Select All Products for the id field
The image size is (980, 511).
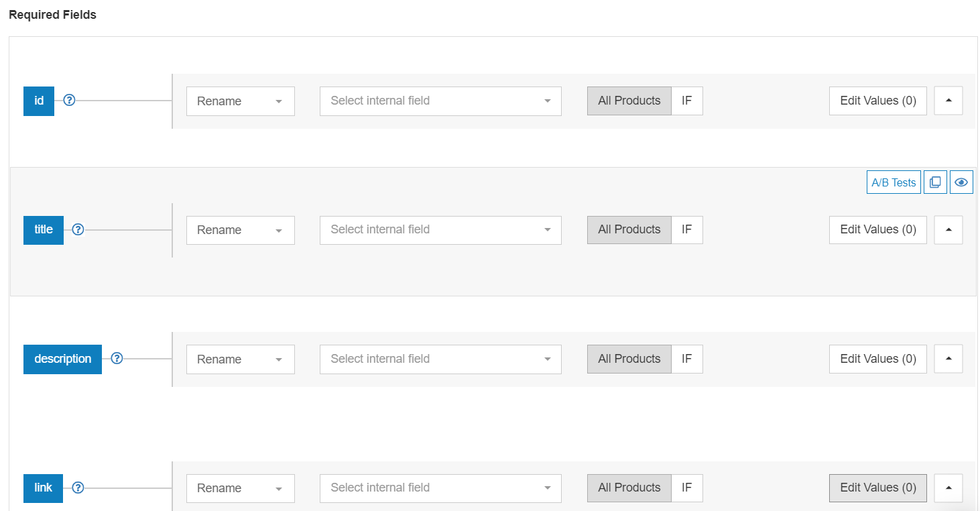click(x=629, y=101)
